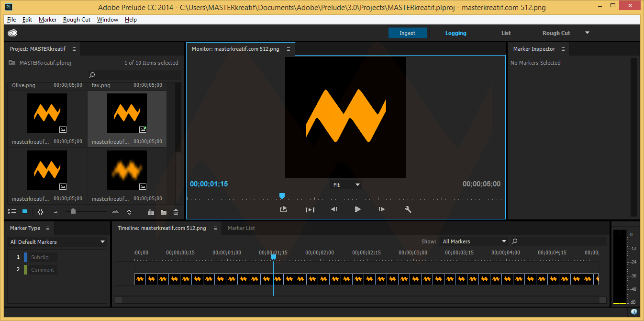The width and height of the screenshot is (644, 321).
Task: Select the Timeline masterkreatif.com 512.png tab
Action: 162,228
